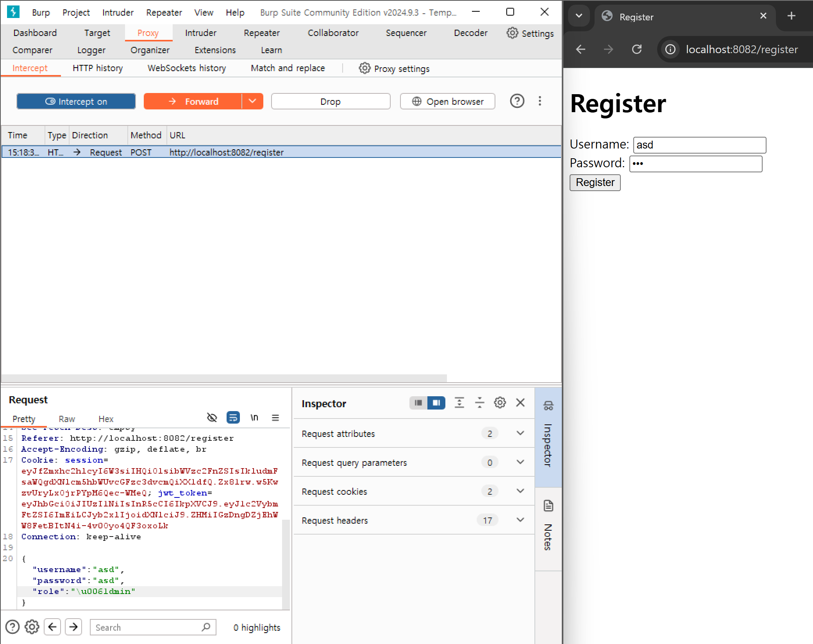Open the intercept more-options kebab menu
This screenshot has width=813, height=644.
[x=540, y=101]
